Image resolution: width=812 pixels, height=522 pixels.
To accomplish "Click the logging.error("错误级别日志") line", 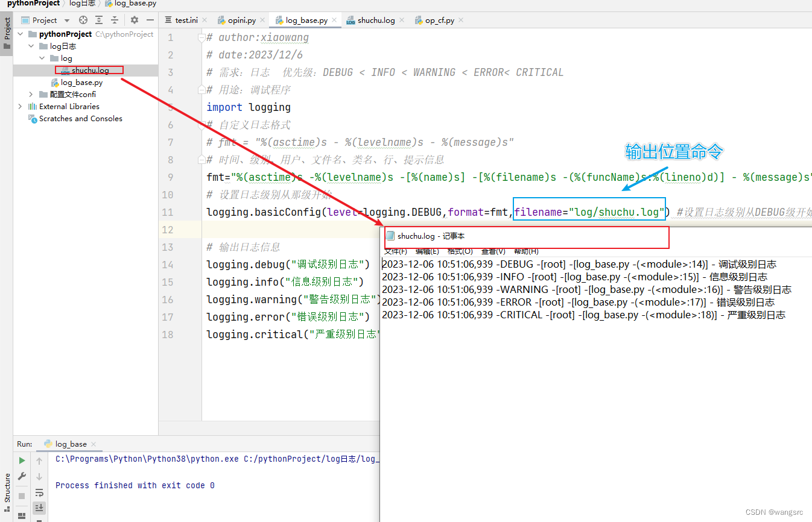I will click(288, 317).
